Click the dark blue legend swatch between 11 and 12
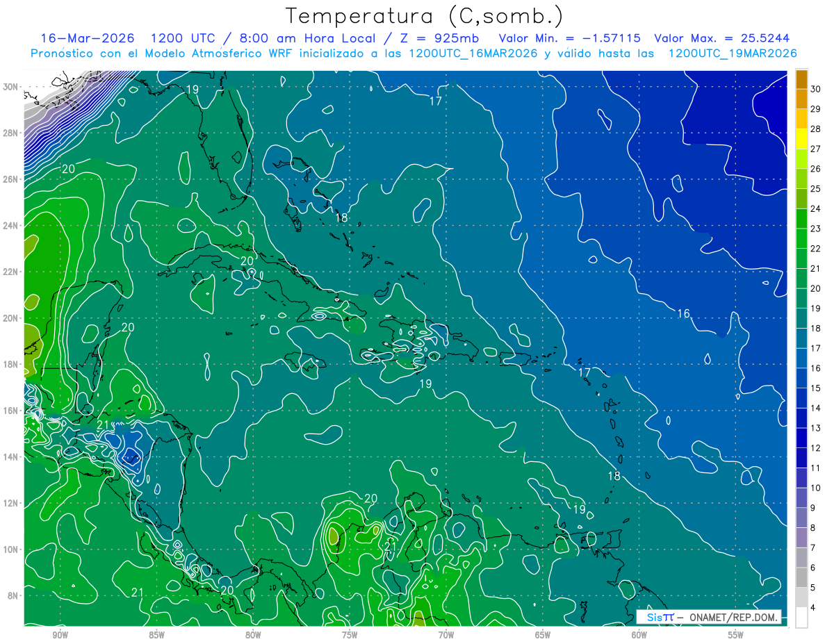The height and width of the screenshot is (644, 834). point(801,458)
